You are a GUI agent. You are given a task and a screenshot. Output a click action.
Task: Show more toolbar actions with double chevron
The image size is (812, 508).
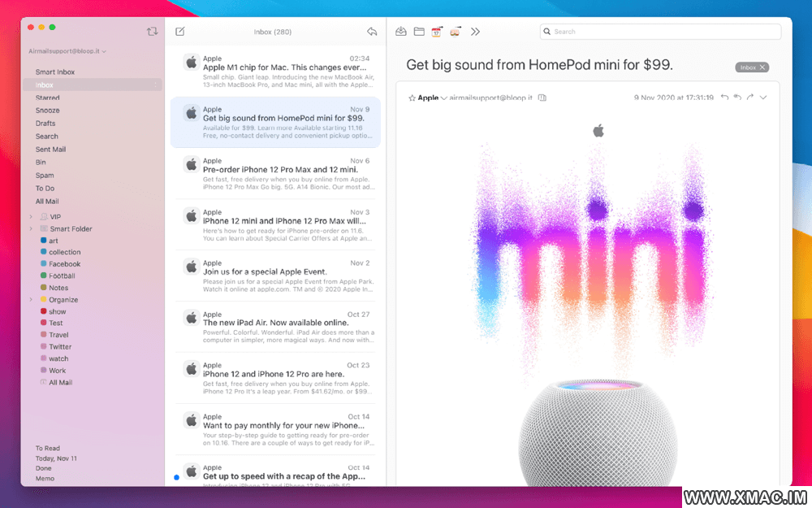[x=475, y=32]
